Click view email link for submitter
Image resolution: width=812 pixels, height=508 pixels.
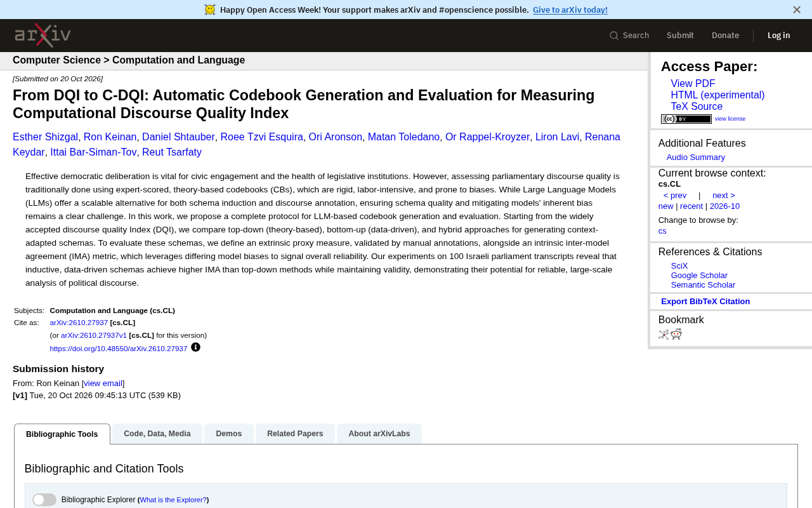[x=103, y=384]
